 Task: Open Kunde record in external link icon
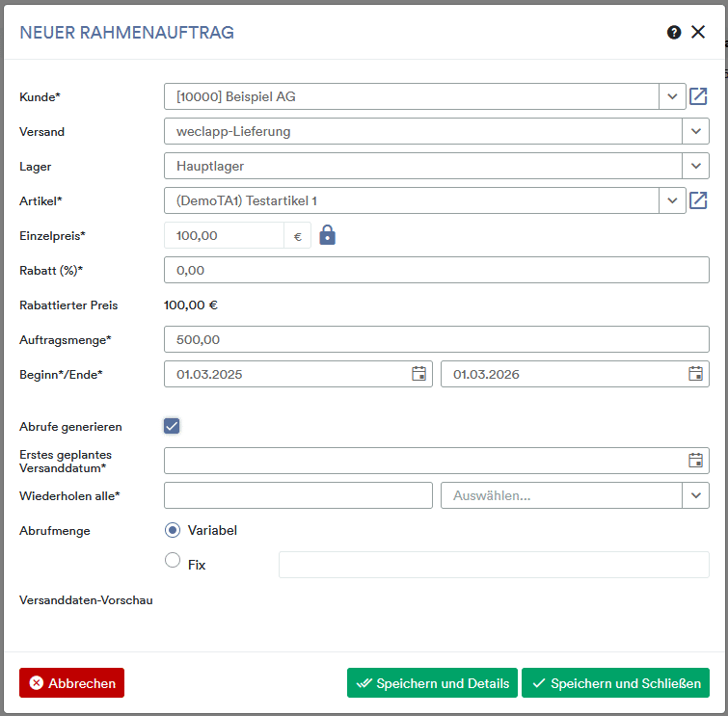[698, 96]
